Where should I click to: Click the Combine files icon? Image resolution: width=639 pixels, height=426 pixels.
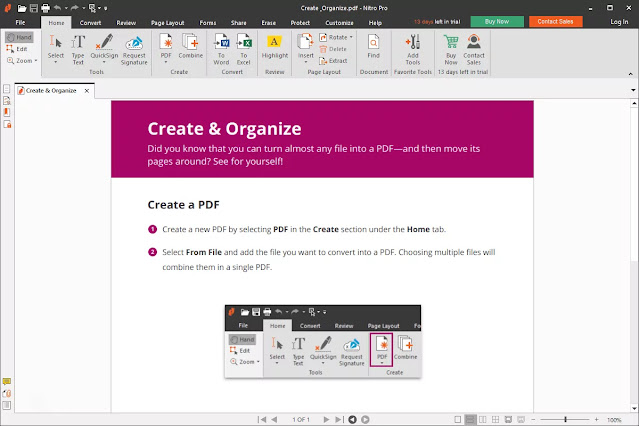click(x=190, y=42)
